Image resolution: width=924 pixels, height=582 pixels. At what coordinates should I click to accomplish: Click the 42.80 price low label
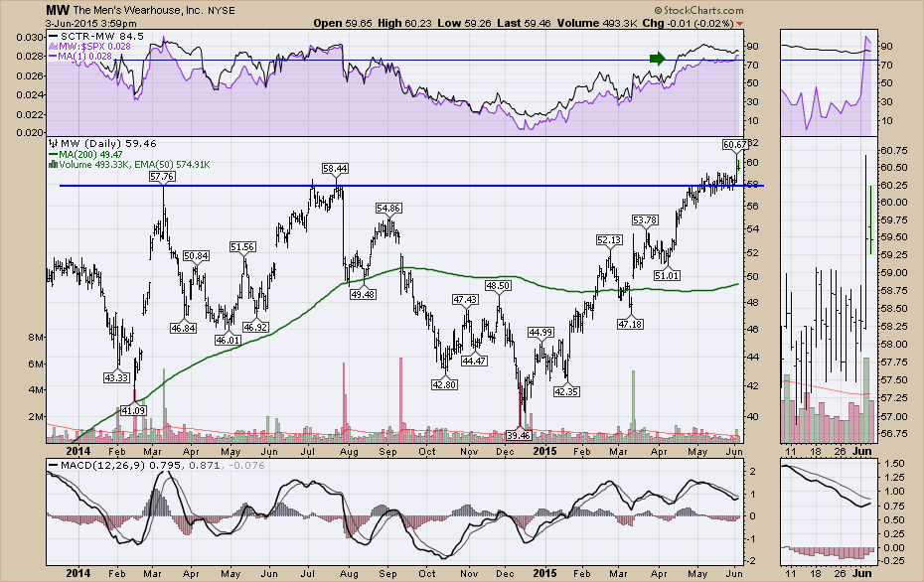444,384
